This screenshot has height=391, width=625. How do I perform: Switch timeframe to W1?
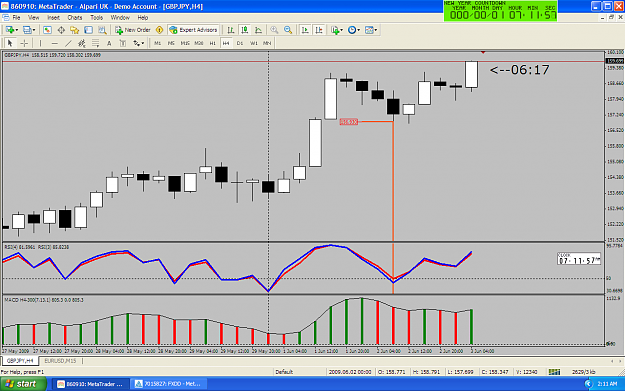[x=254, y=43]
